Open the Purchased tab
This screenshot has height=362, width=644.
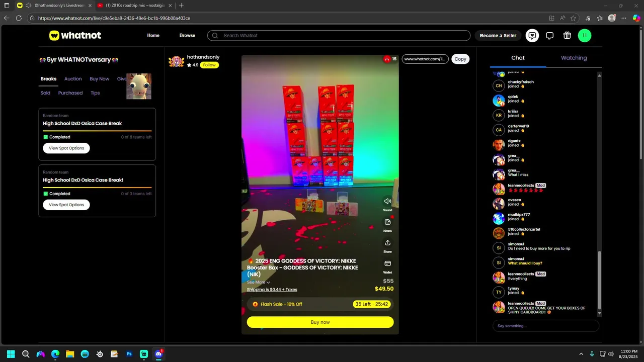point(70,93)
